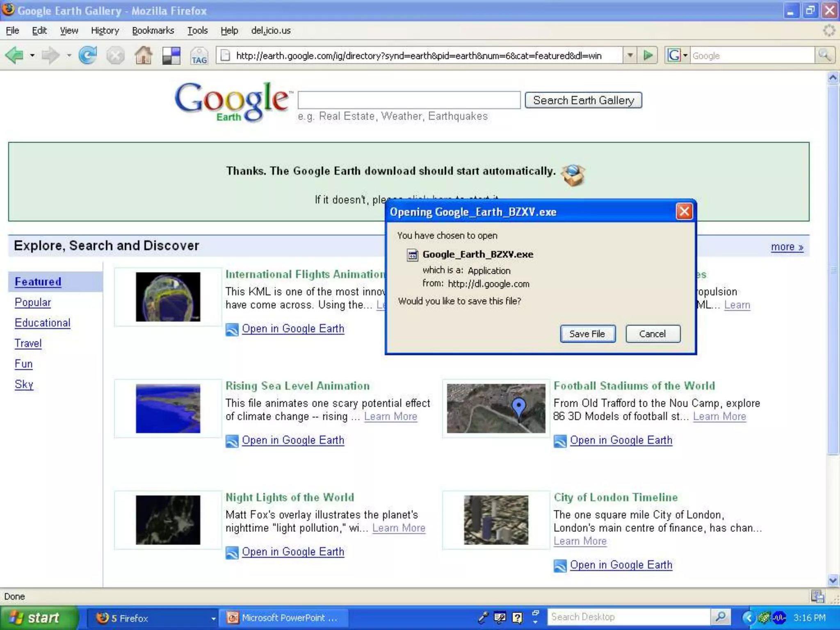Viewport: 840px width, 630px height.
Task: Click the City of London Timeline thumbnail
Action: (496, 520)
